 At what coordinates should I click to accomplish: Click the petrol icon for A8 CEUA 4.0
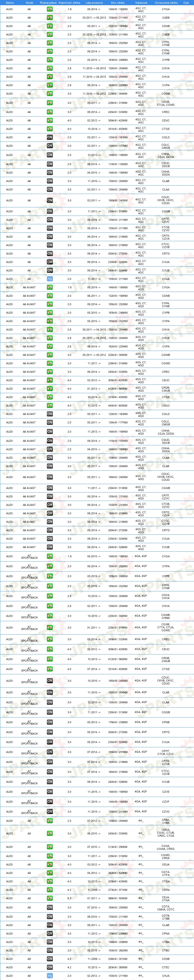coord(50,865)
